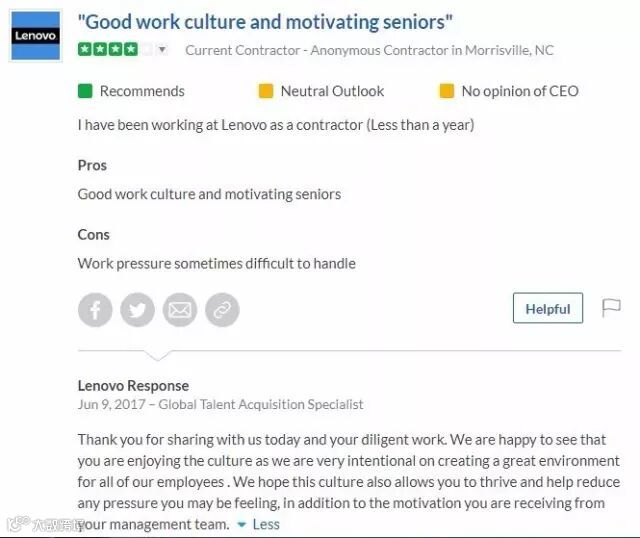Viewport: 640px width, 538px height.
Task: Share review on Twitter
Action: click(138, 310)
